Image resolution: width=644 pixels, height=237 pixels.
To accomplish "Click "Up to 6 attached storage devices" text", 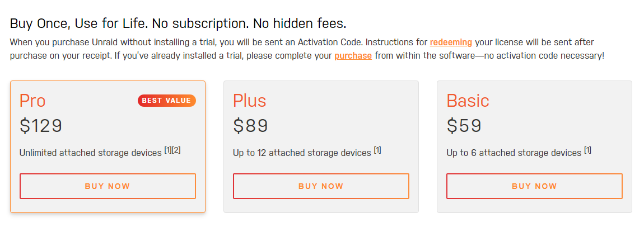I will point(514,153).
